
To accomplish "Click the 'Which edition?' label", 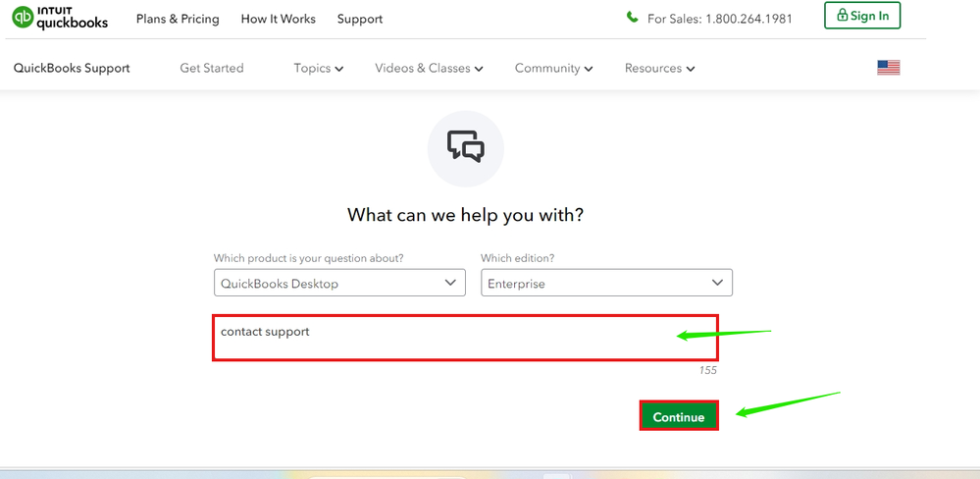I will tap(518, 257).
